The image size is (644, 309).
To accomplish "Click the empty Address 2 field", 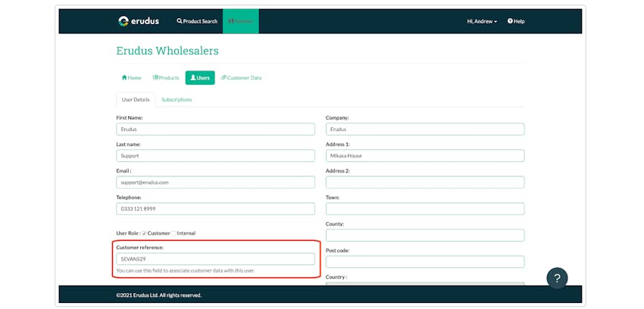I will [x=425, y=183].
